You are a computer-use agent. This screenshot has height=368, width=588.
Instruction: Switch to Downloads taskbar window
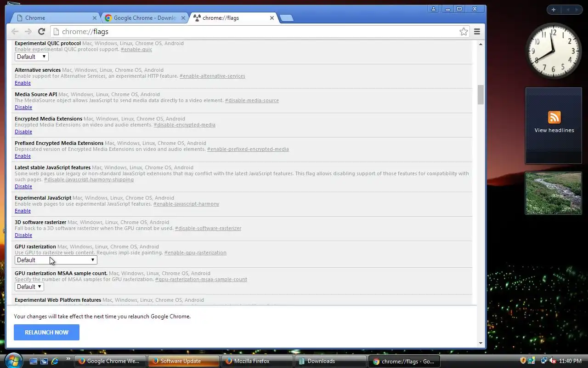tap(331, 361)
